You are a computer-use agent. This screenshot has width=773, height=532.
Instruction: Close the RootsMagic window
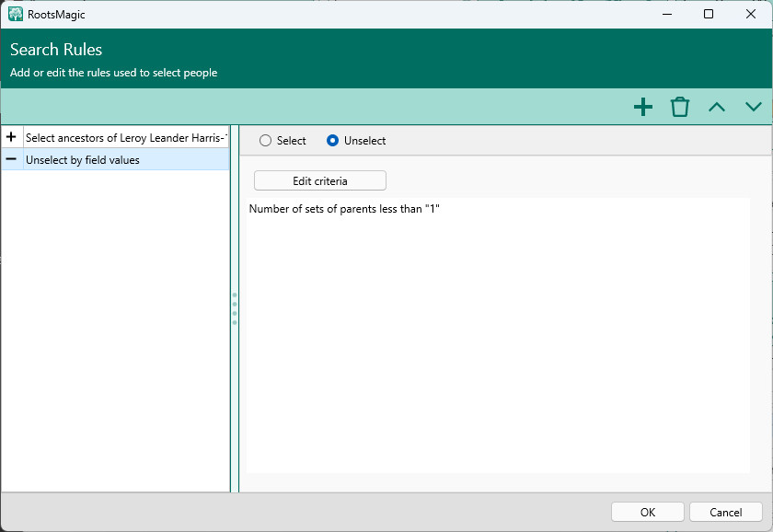coord(750,14)
